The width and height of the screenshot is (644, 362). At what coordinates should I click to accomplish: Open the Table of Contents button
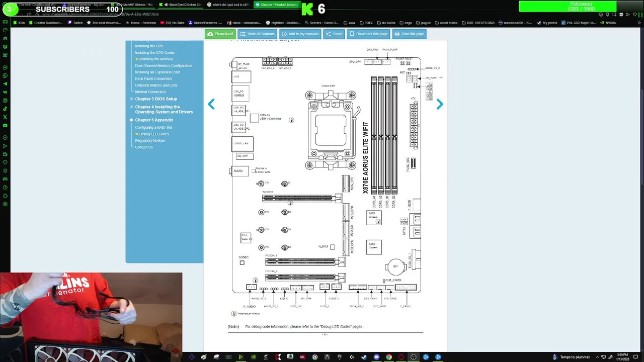pyautogui.click(x=257, y=34)
